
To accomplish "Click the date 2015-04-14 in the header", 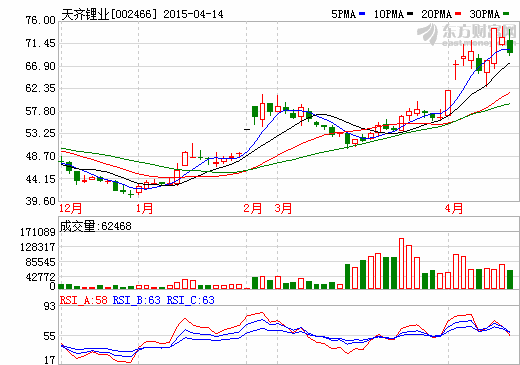I will pyautogui.click(x=193, y=14).
